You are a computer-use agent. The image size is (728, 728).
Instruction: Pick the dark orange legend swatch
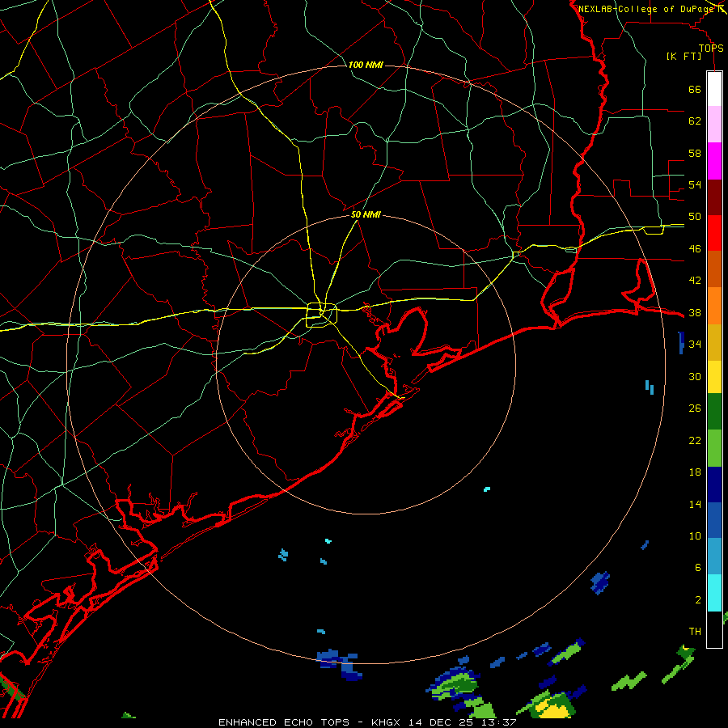tap(714, 269)
